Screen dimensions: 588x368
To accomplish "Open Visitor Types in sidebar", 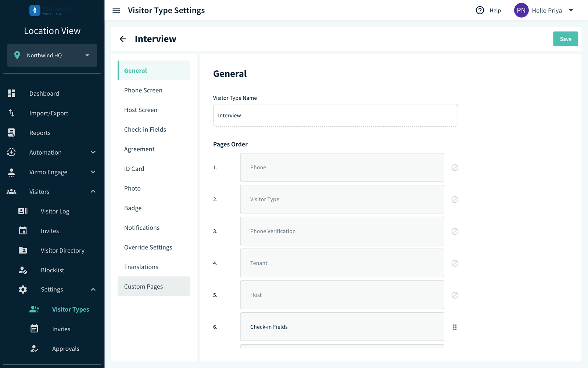I will tap(71, 309).
